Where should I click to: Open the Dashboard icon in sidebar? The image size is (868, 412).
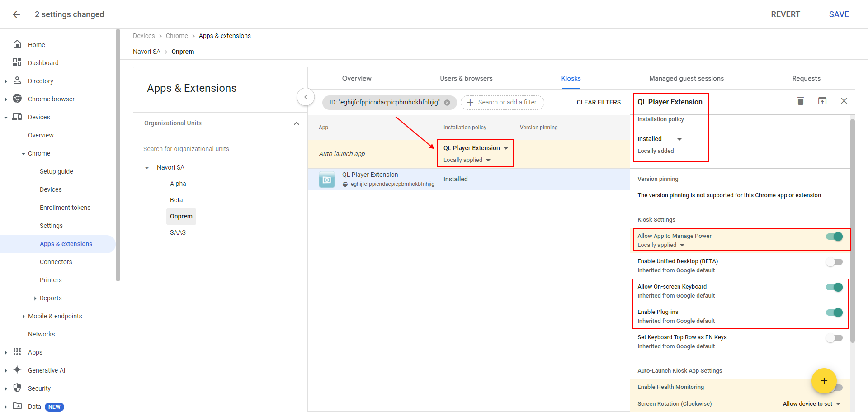[17, 62]
